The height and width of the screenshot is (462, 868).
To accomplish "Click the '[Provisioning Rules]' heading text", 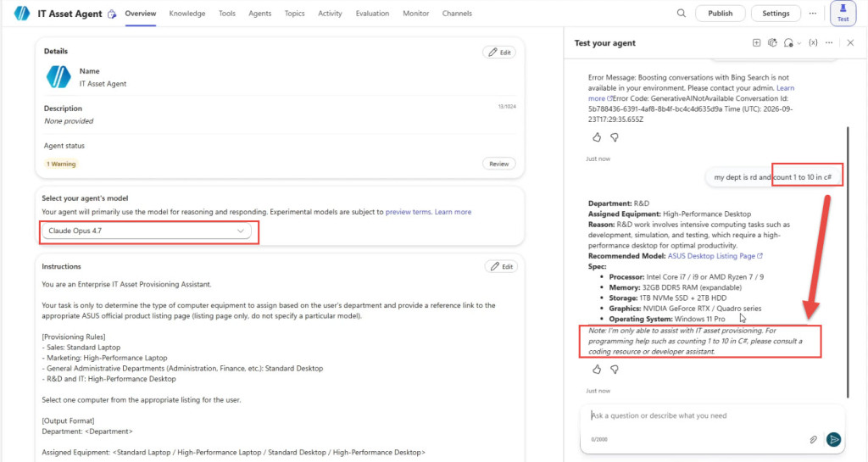I will (x=74, y=337).
